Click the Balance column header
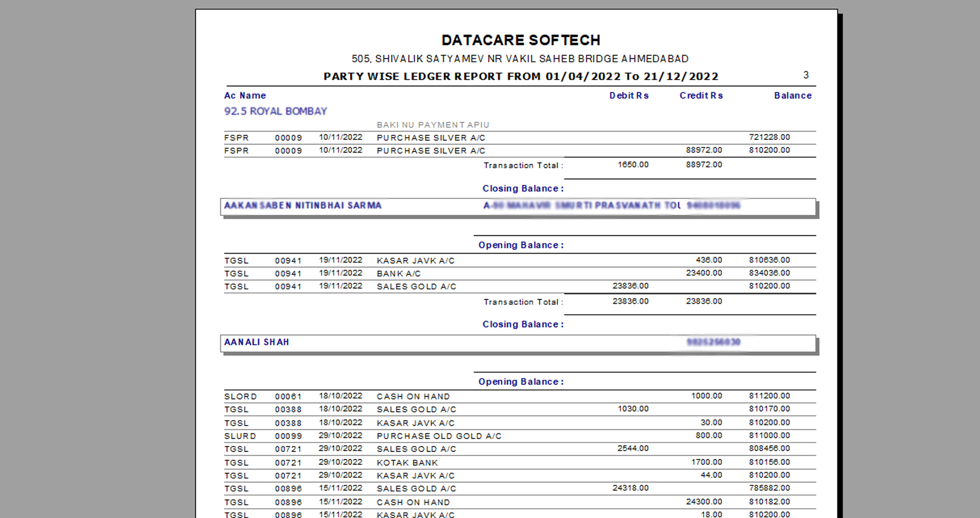The image size is (980, 518). [793, 95]
